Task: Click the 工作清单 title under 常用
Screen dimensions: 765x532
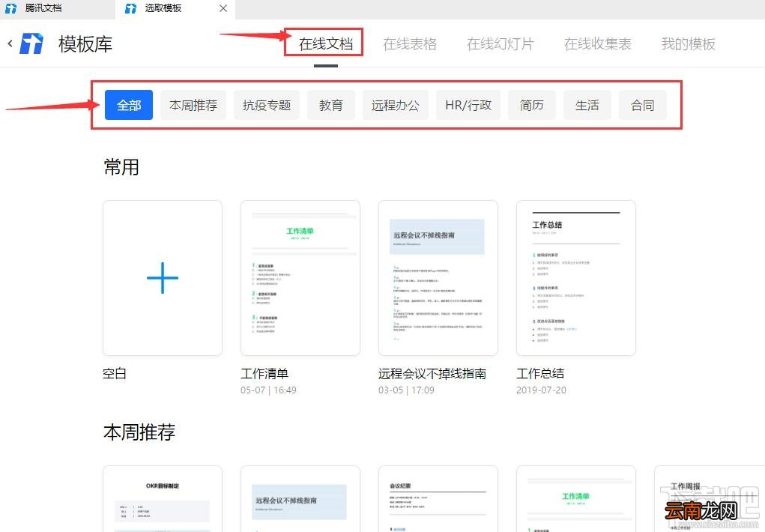Action: point(264,373)
